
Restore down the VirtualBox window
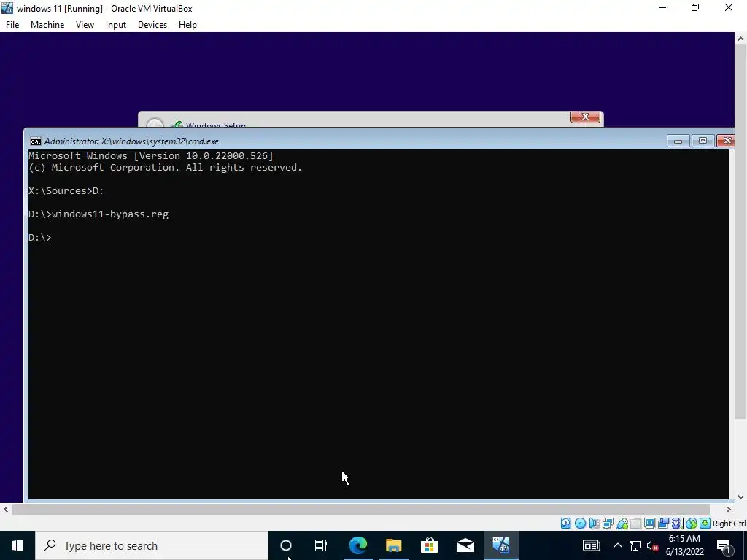click(695, 8)
